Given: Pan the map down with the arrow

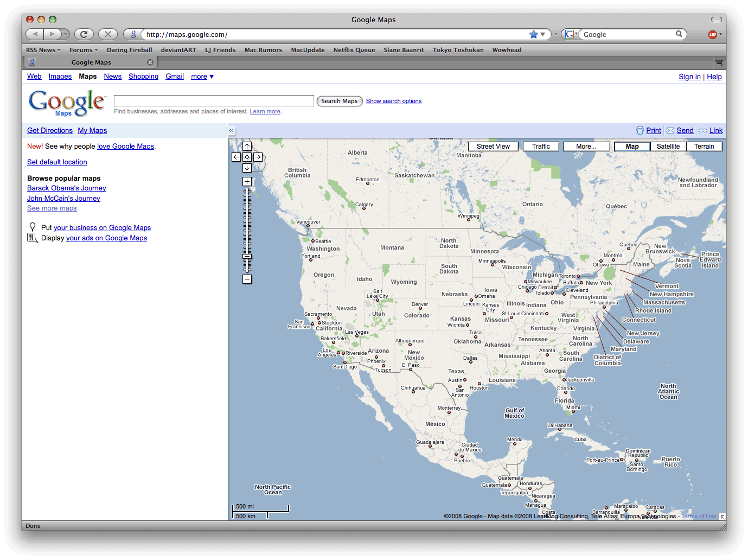Looking at the screenshot, I should click(247, 168).
